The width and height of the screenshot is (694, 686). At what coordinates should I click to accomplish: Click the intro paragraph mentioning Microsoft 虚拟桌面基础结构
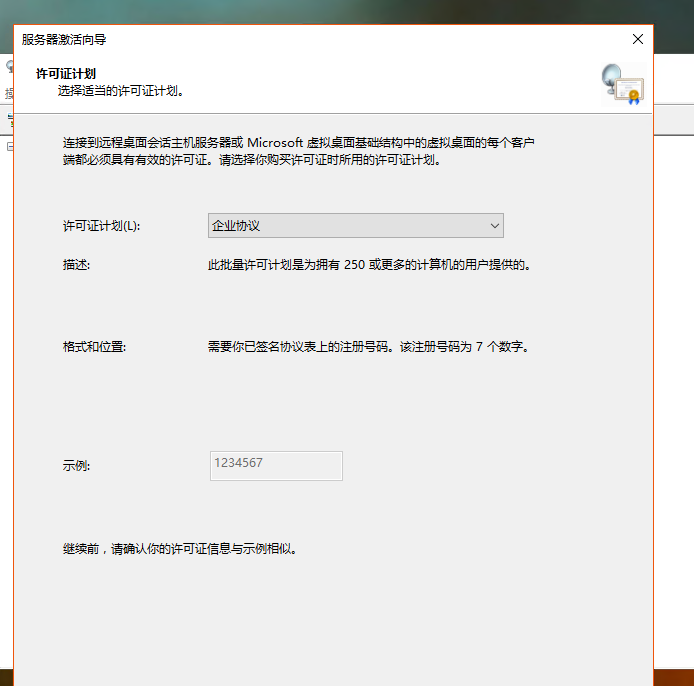click(298, 151)
